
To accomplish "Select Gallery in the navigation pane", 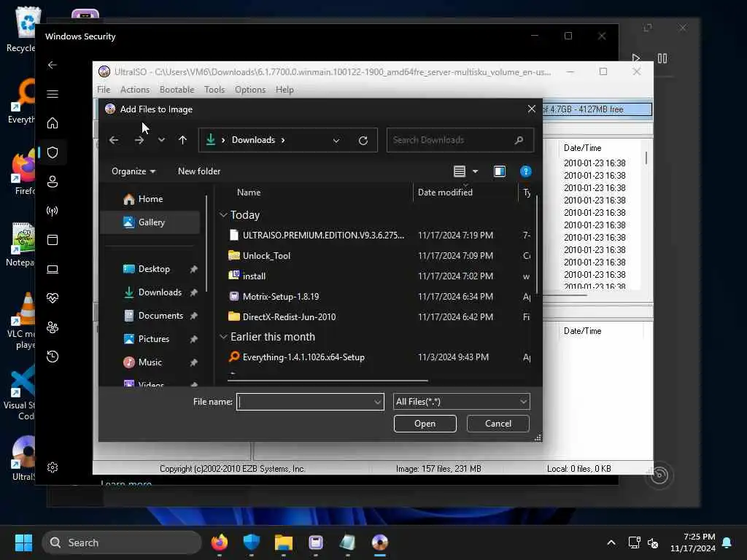I will (x=150, y=222).
